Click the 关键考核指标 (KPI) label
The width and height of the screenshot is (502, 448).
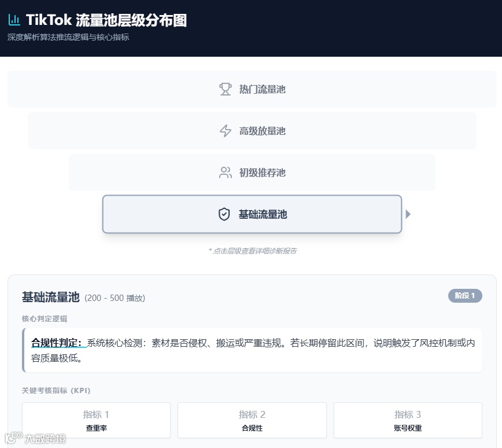click(x=56, y=390)
